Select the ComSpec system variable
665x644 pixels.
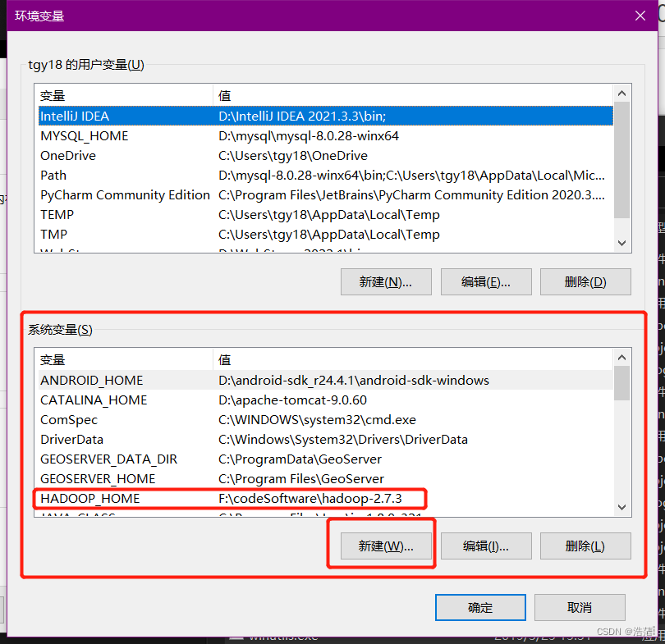point(326,420)
